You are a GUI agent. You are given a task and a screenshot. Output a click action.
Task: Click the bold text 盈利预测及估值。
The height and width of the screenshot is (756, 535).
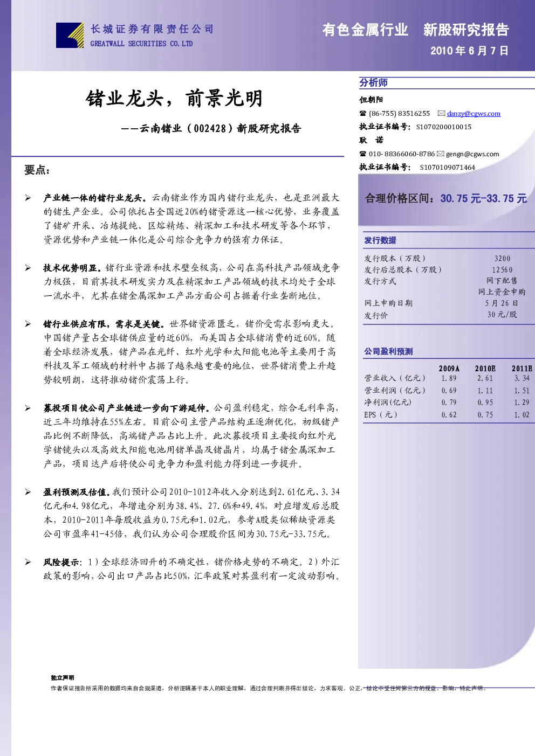pyautogui.click(x=78, y=492)
